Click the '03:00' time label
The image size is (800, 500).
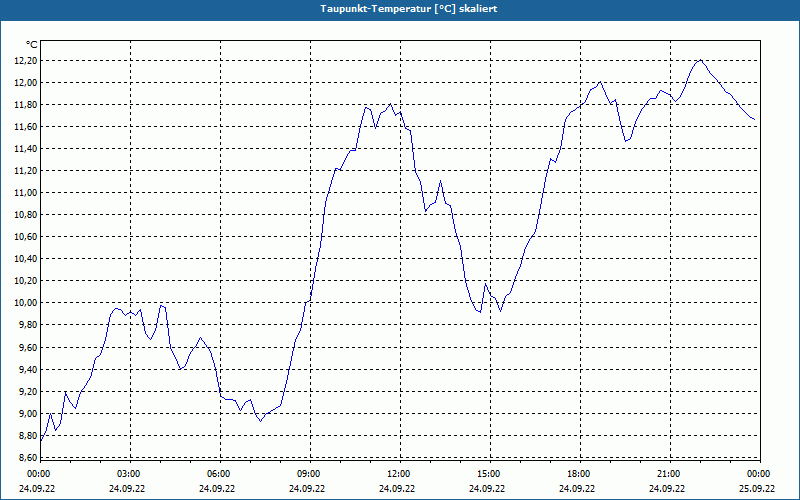[x=129, y=474]
